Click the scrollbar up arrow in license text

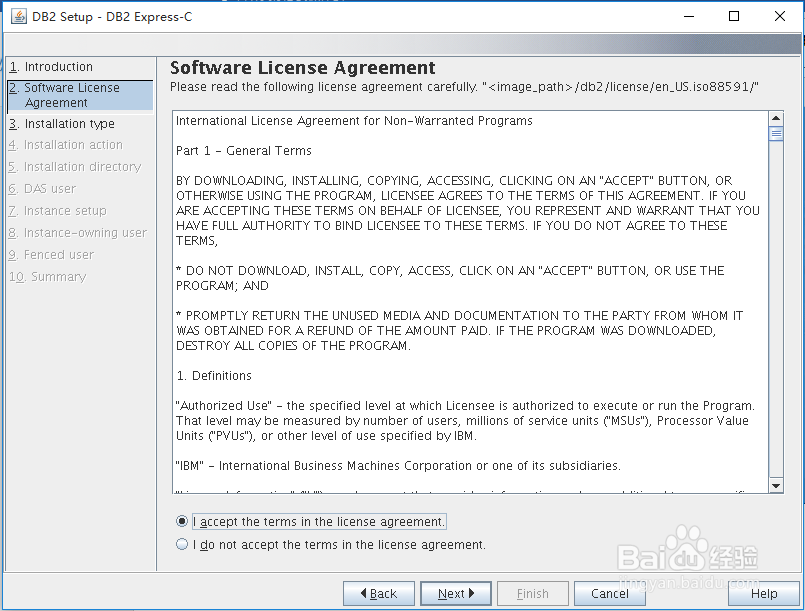[776, 118]
